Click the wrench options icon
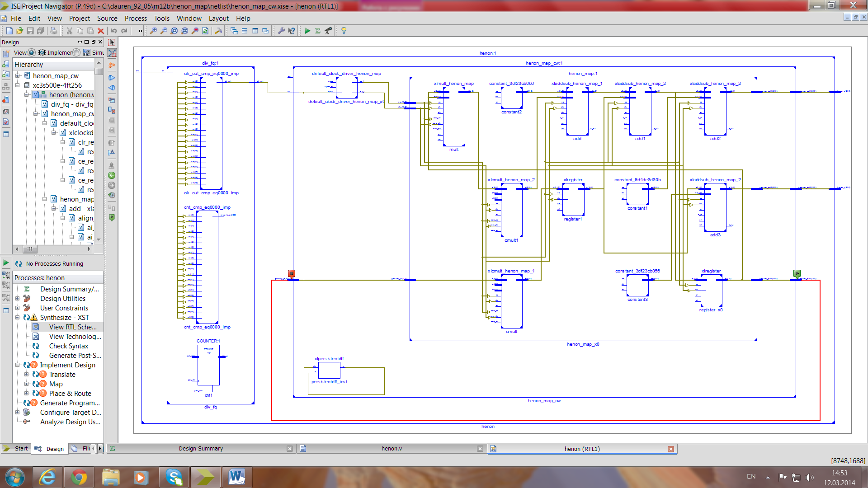The height and width of the screenshot is (488, 868). (281, 31)
